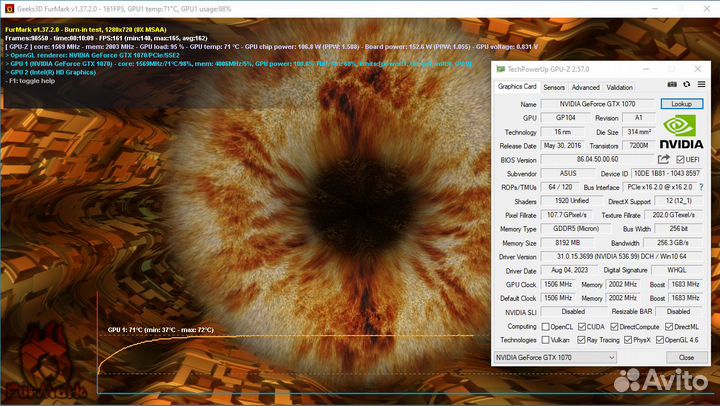Toggle the Vulkan checkbox
Image resolution: width=720 pixels, height=406 pixels.
coord(546,340)
